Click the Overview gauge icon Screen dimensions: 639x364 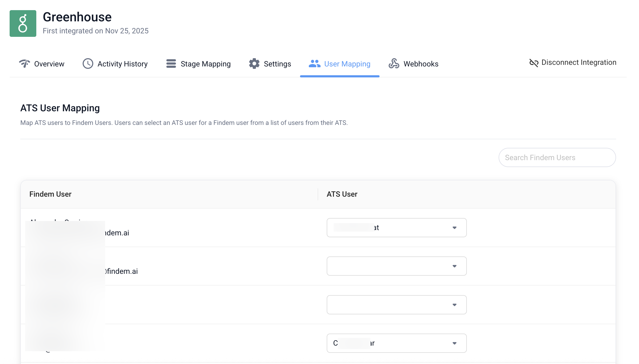[25, 64]
